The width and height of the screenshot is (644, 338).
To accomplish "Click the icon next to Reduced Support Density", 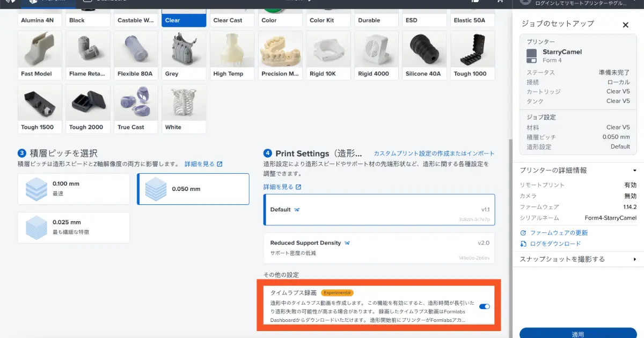I will 347,243.
